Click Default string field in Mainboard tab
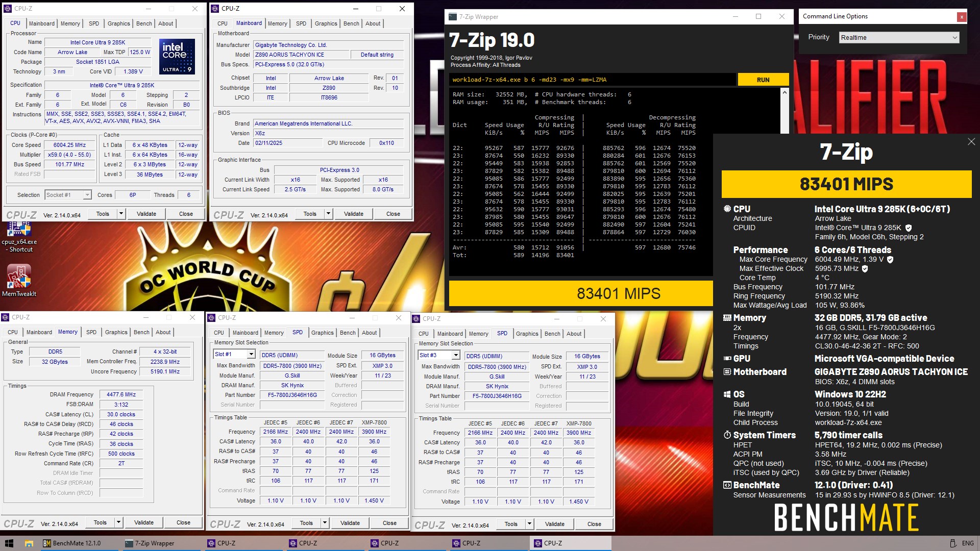The width and height of the screenshot is (980, 551). click(377, 55)
